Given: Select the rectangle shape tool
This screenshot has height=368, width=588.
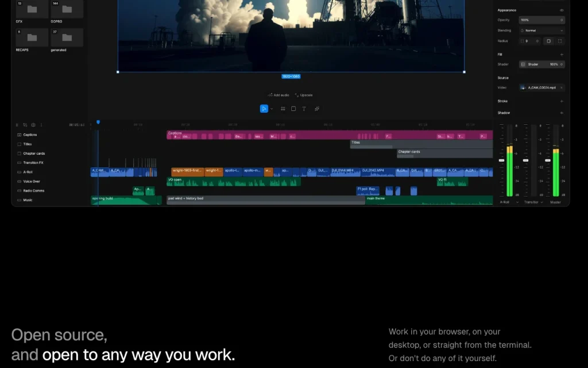Looking at the screenshot, I should (293, 109).
